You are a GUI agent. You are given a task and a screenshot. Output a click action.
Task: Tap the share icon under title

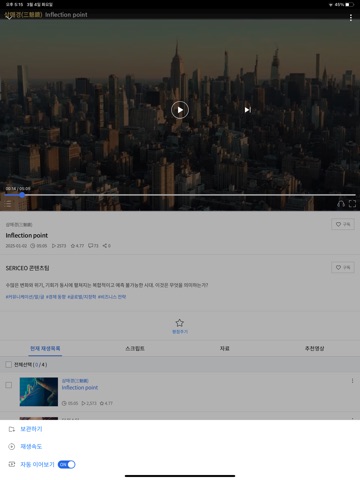click(x=106, y=246)
